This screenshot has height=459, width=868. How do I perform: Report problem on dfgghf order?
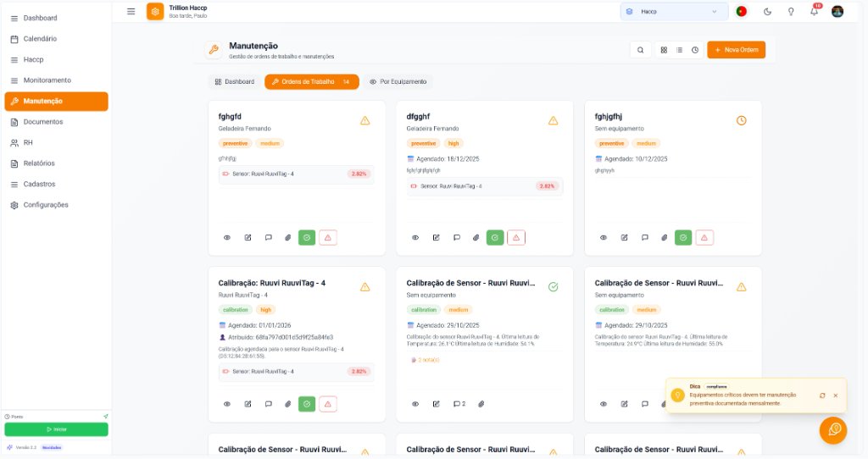(516, 238)
